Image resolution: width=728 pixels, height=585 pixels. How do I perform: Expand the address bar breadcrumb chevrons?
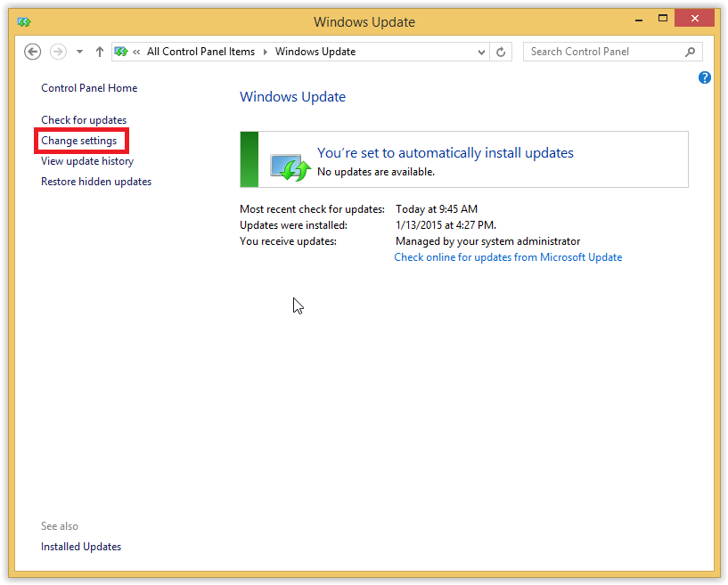tap(136, 52)
